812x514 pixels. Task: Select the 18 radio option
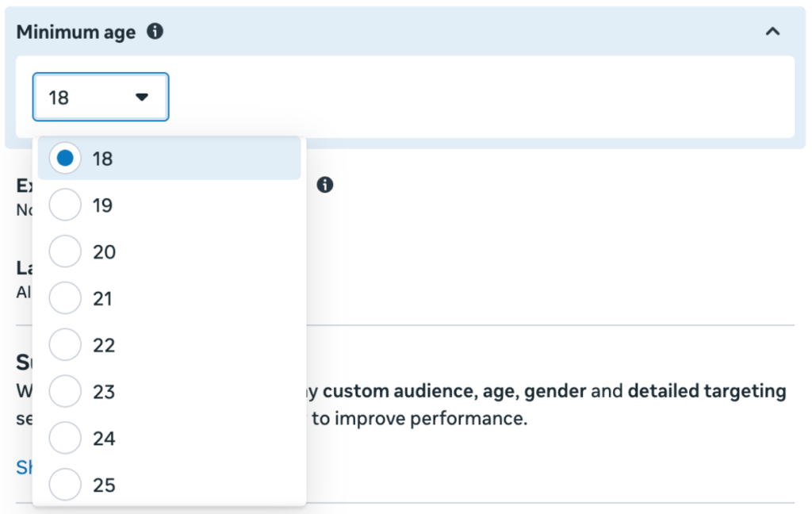[x=65, y=158]
